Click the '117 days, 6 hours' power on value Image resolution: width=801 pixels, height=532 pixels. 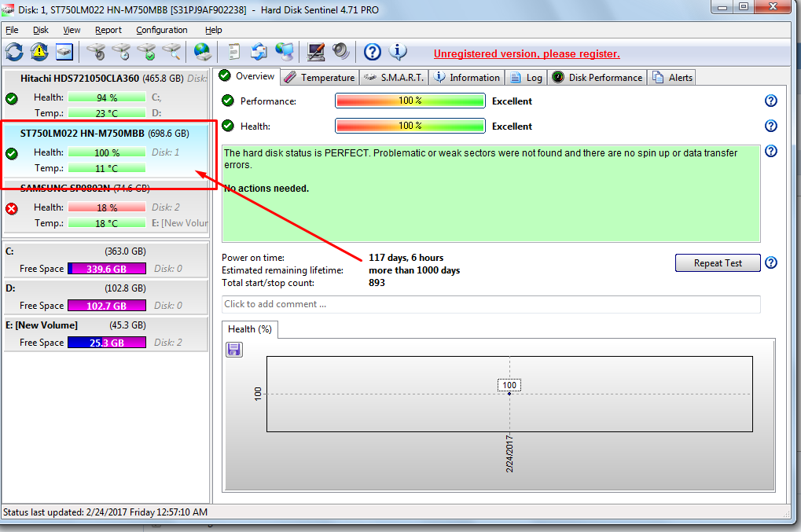click(406, 258)
